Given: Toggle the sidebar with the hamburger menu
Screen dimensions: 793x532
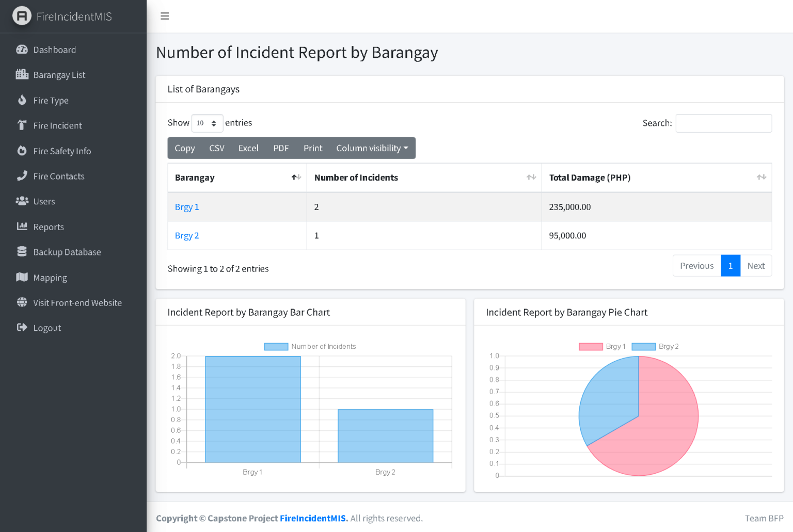Looking at the screenshot, I should click(x=165, y=16).
